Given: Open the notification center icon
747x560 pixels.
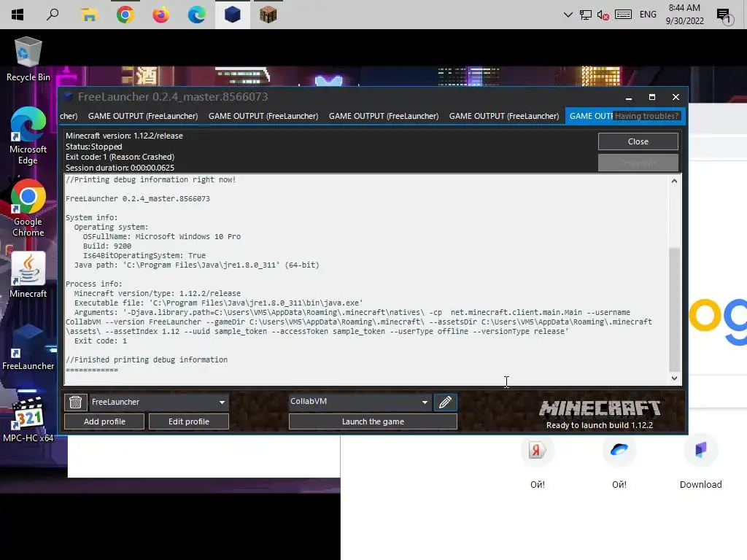Looking at the screenshot, I should point(724,16).
